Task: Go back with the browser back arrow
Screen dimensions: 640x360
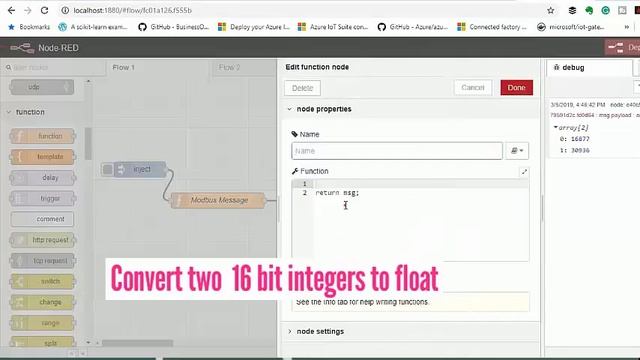Action: pyautogui.click(x=11, y=10)
